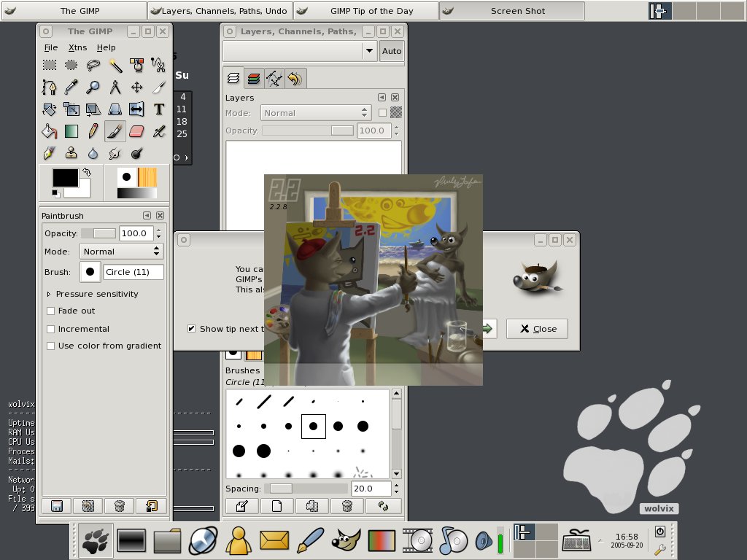Select the Airbrush tool
747x560 pixels.
pyautogui.click(x=158, y=131)
